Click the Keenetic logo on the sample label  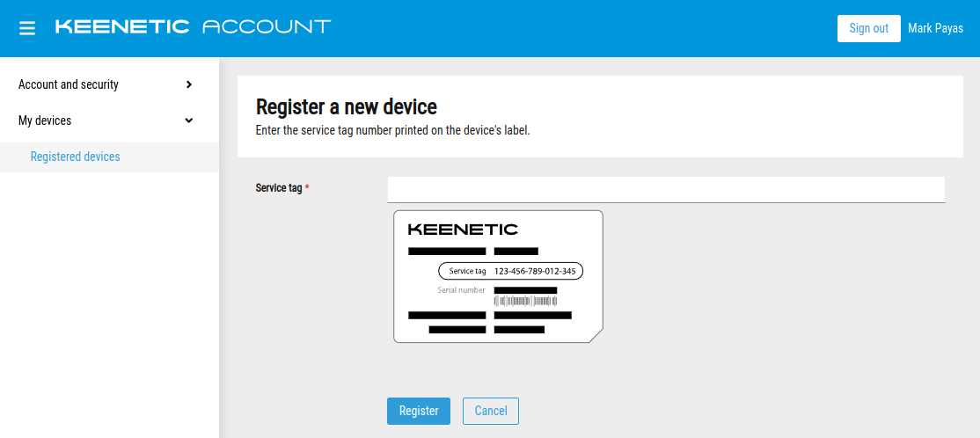point(463,230)
